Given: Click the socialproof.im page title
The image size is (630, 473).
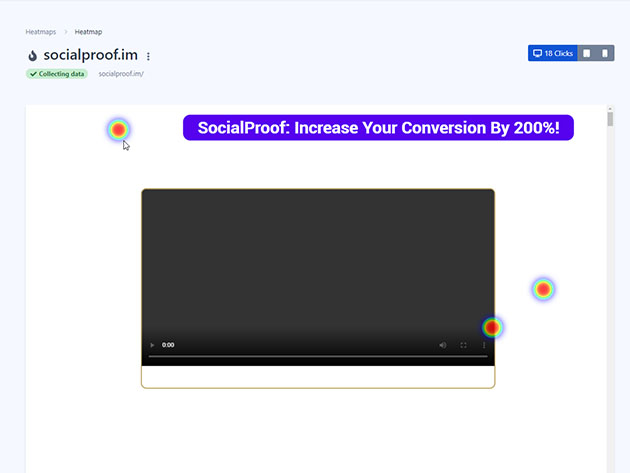Looking at the screenshot, I should [x=90, y=55].
